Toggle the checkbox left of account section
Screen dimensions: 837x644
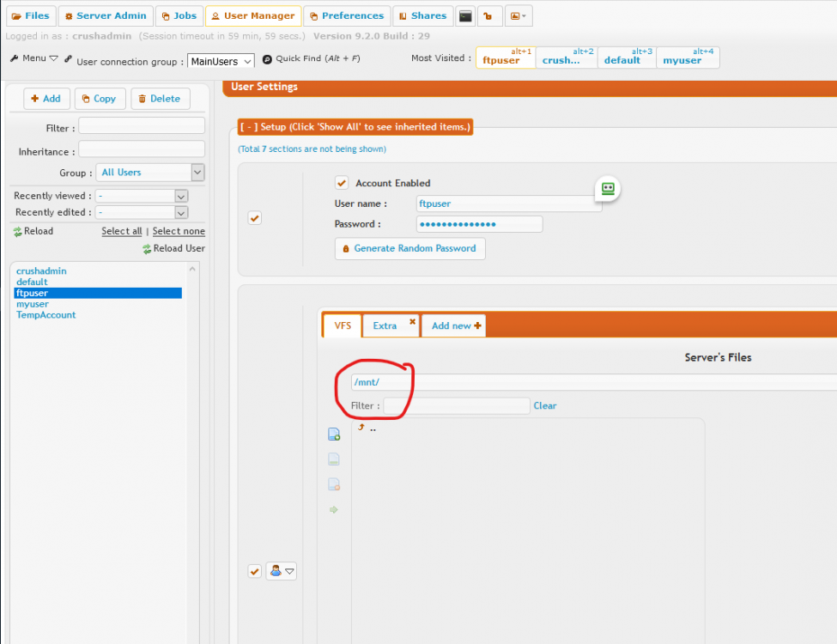pos(255,218)
